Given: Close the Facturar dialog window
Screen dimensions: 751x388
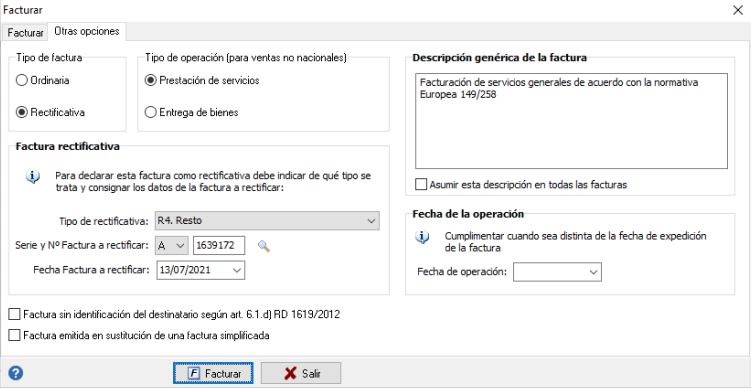Looking at the screenshot, I should click(x=738, y=10).
